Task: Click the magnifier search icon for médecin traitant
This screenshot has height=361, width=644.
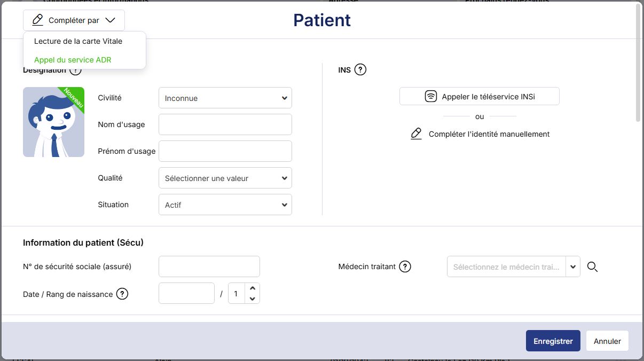Action: [592, 266]
